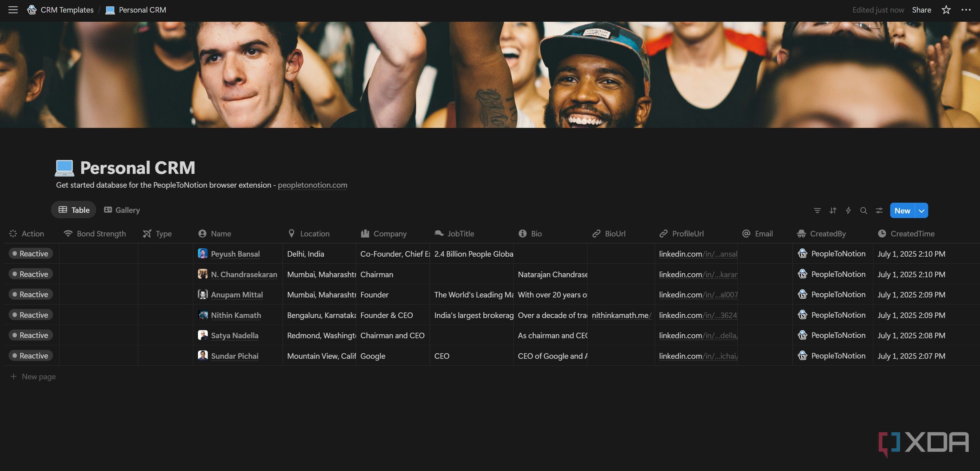Click the Share button

click(x=921, y=10)
